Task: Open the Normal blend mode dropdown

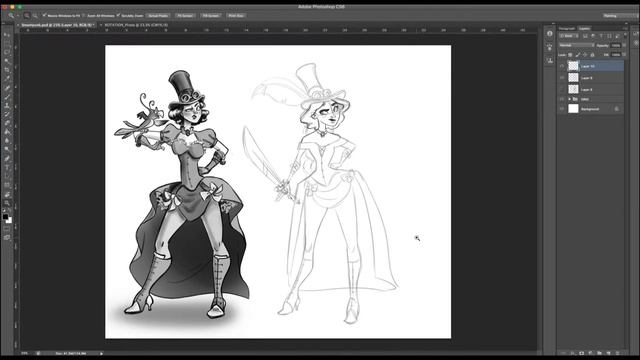Action: click(x=577, y=45)
